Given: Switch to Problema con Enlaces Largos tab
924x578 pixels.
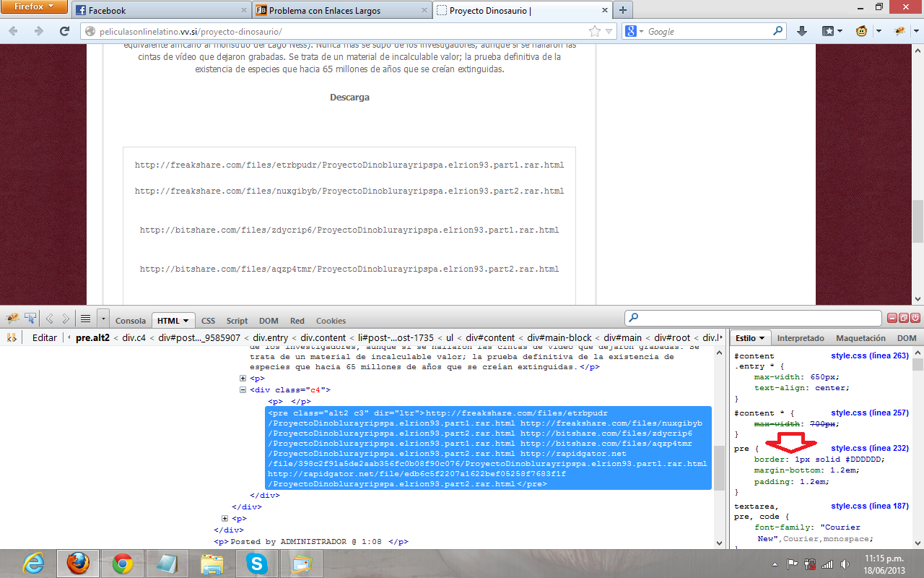Looking at the screenshot, I should 341,11.
